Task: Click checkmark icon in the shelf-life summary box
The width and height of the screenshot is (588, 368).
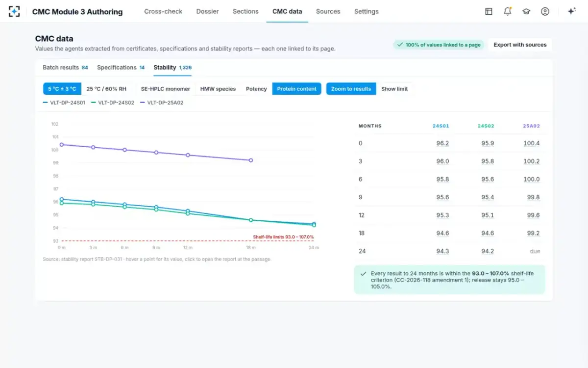Action: pyautogui.click(x=363, y=274)
